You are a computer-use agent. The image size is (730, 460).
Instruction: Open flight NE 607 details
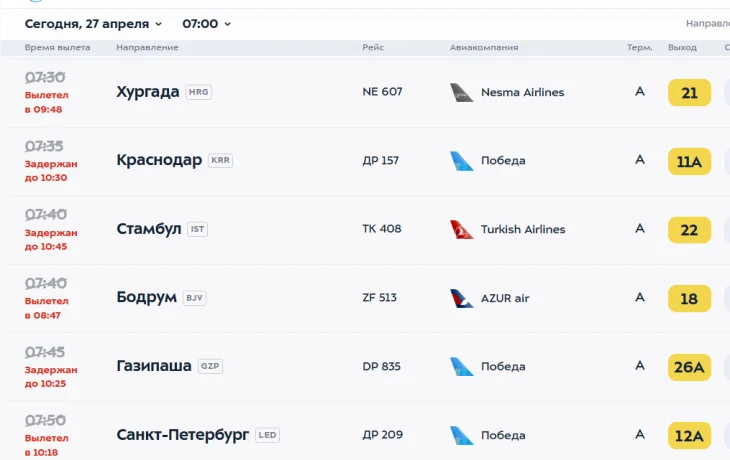(x=382, y=92)
